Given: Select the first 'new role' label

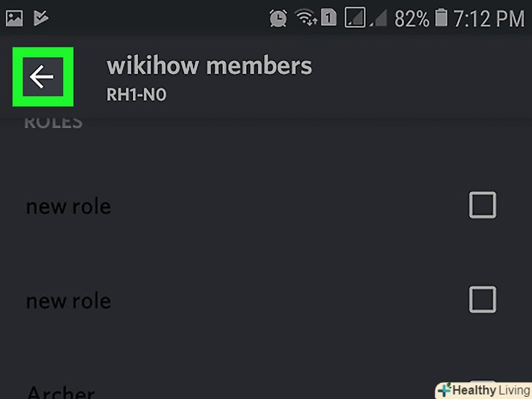Looking at the screenshot, I should pyautogui.click(x=69, y=207).
